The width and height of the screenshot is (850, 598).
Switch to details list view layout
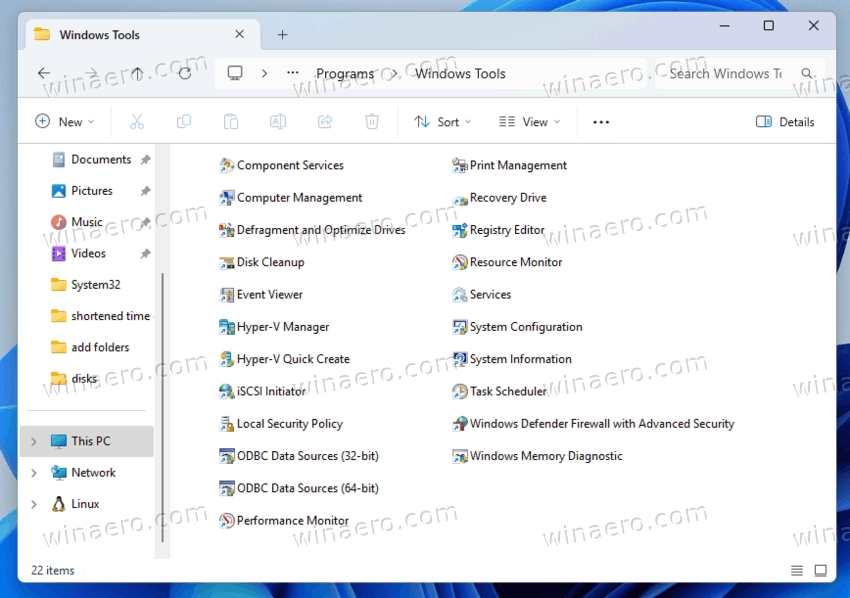point(797,570)
